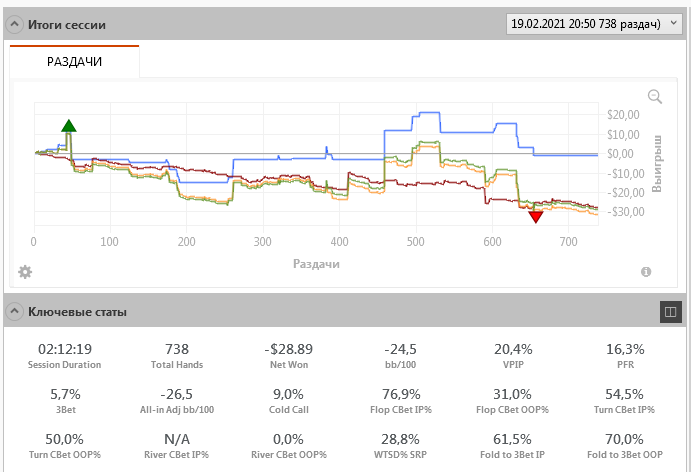Click the chart info icon
This screenshot has height=472, width=691.
(x=646, y=272)
